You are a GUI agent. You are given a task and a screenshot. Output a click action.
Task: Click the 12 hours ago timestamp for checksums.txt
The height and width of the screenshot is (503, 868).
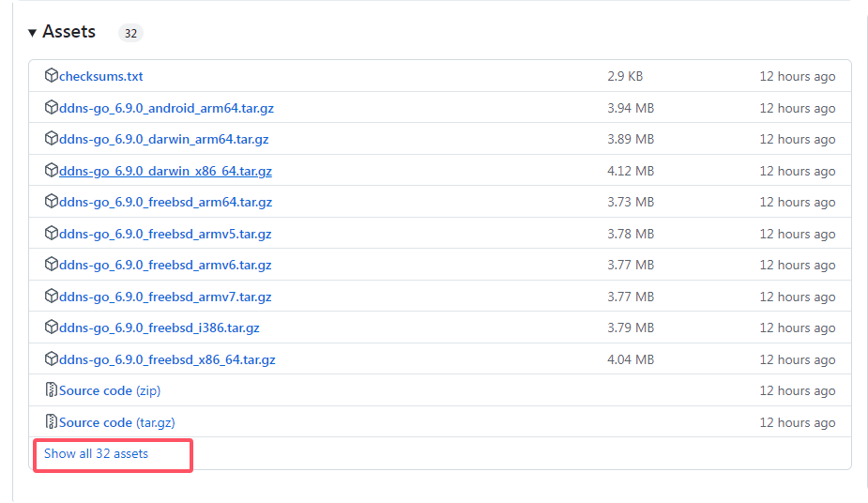point(797,76)
